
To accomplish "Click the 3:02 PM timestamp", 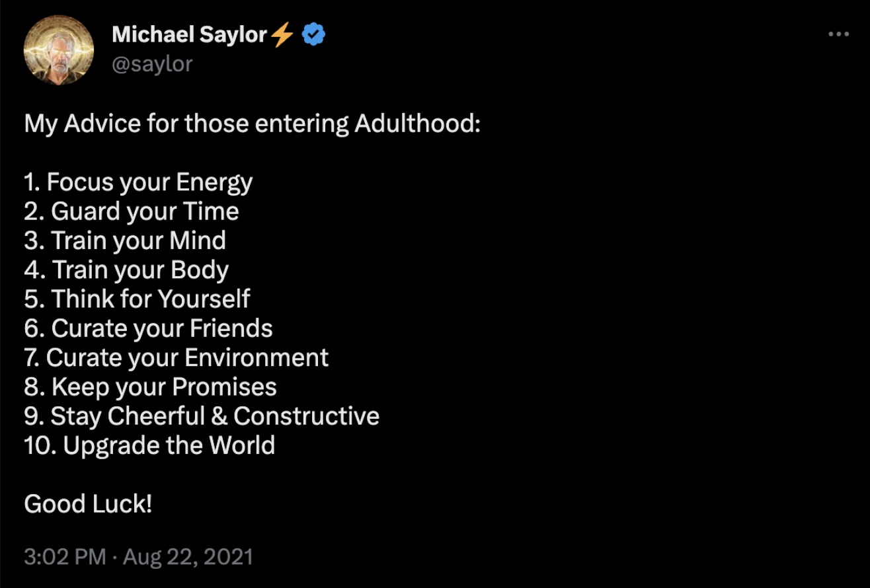I will [x=65, y=556].
